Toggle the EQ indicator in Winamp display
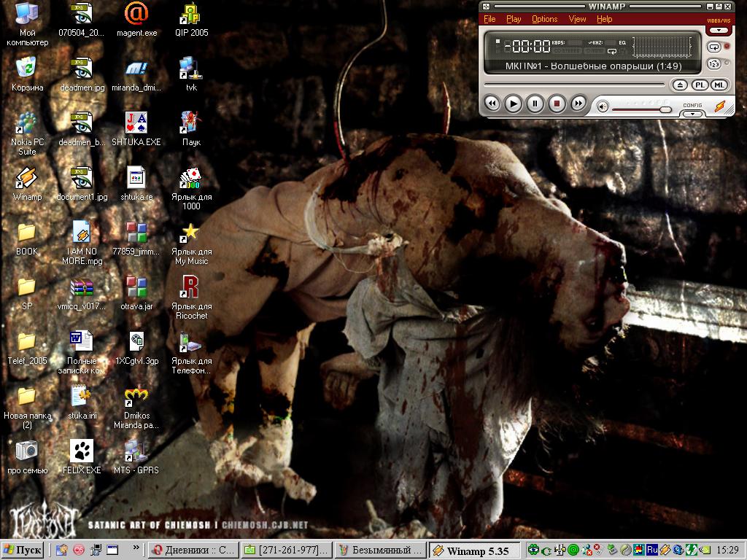The image size is (747, 560). point(622,42)
